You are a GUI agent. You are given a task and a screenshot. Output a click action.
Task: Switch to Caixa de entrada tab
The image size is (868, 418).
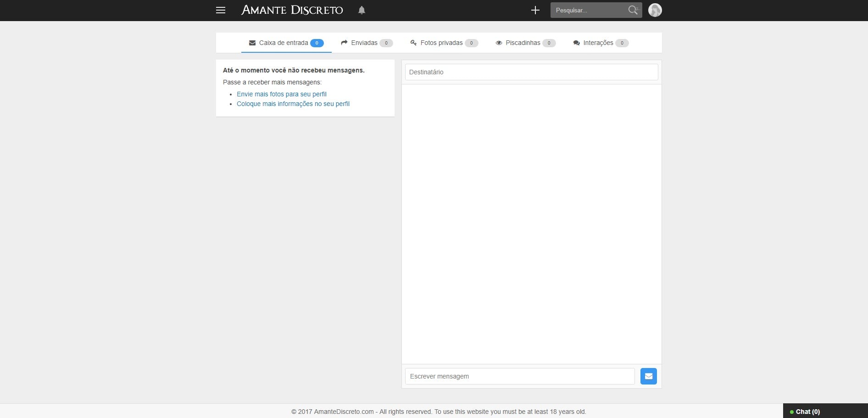286,43
